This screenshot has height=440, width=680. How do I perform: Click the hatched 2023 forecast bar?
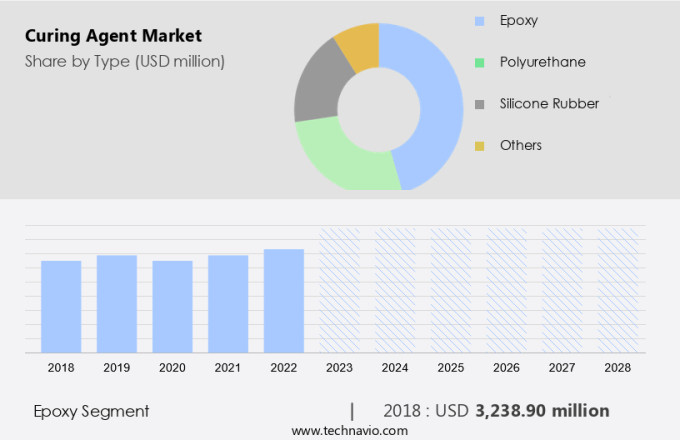[339, 290]
